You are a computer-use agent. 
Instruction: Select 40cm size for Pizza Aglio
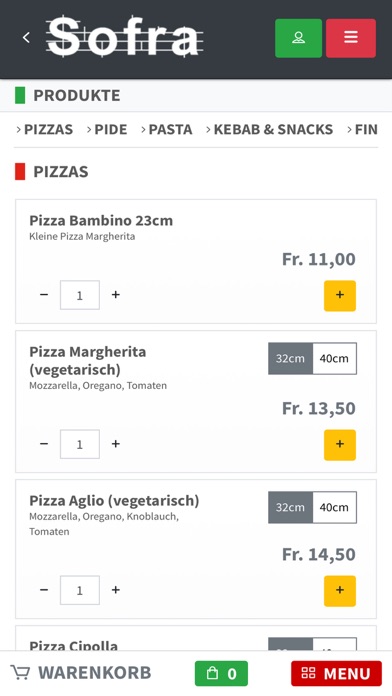(x=334, y=507)
